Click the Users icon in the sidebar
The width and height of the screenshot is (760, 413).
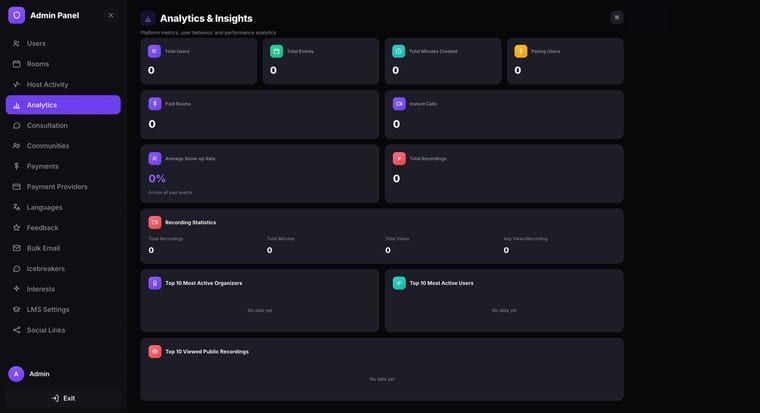16,44
